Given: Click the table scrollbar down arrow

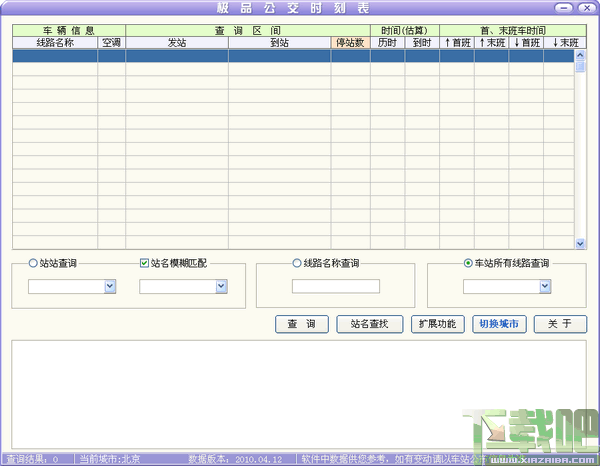Looking at the screenshot, I should pos(580,243).
